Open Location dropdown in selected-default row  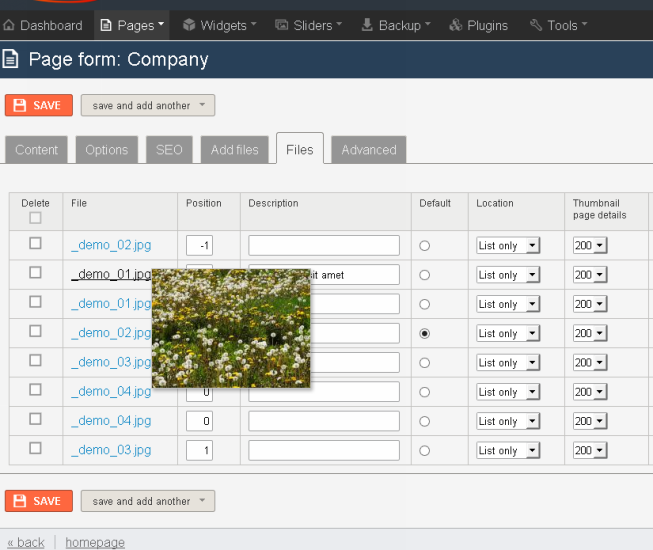[508, 333]
